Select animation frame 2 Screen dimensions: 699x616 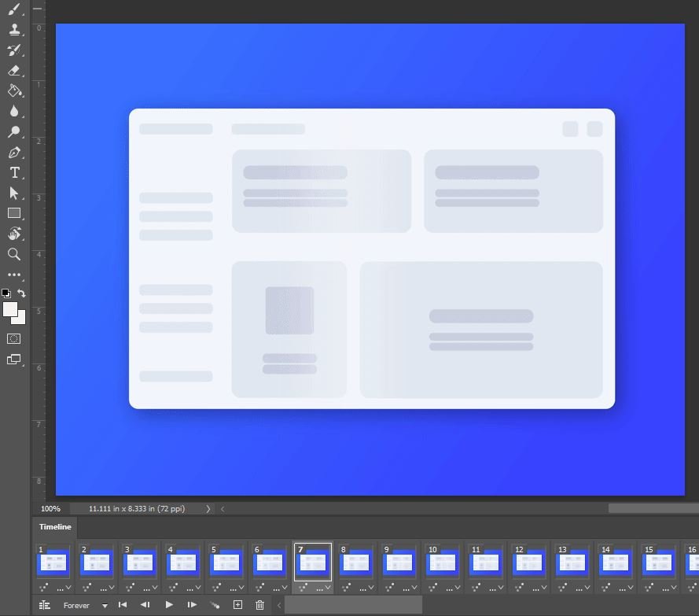[x=97, y=562]
